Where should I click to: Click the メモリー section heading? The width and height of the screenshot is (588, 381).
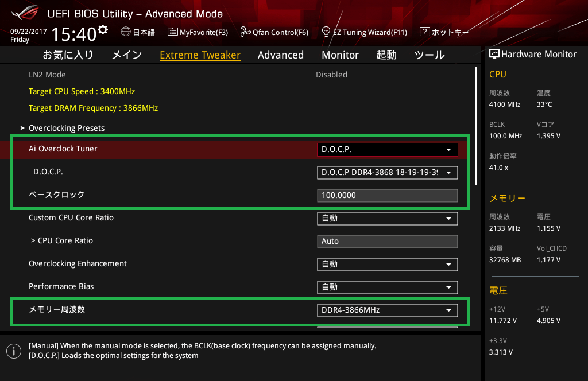coord(508,198)
